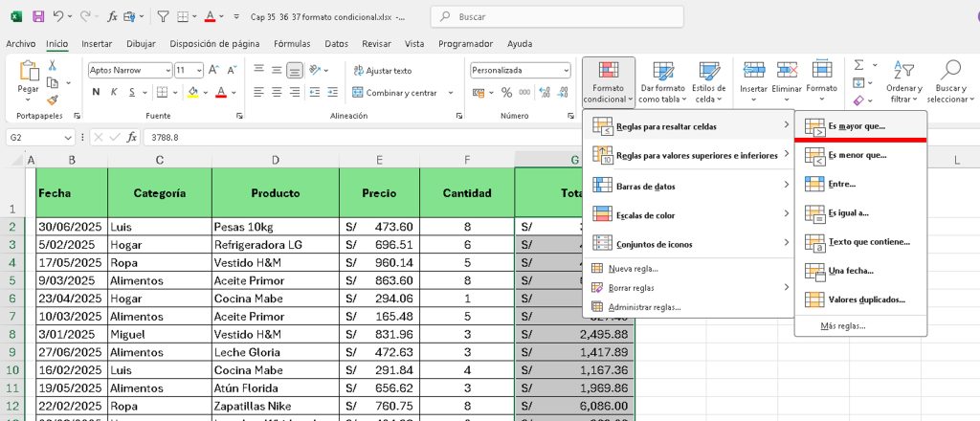Click the Save icon in quick access toolbar

tap(37, 17)
